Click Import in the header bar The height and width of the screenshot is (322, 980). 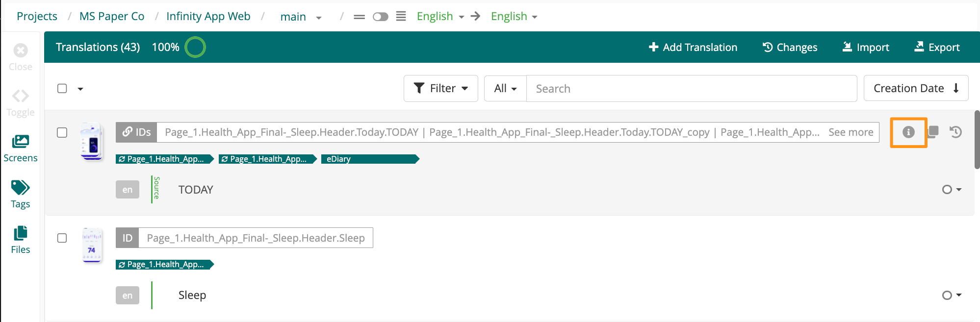click(866, 47)
